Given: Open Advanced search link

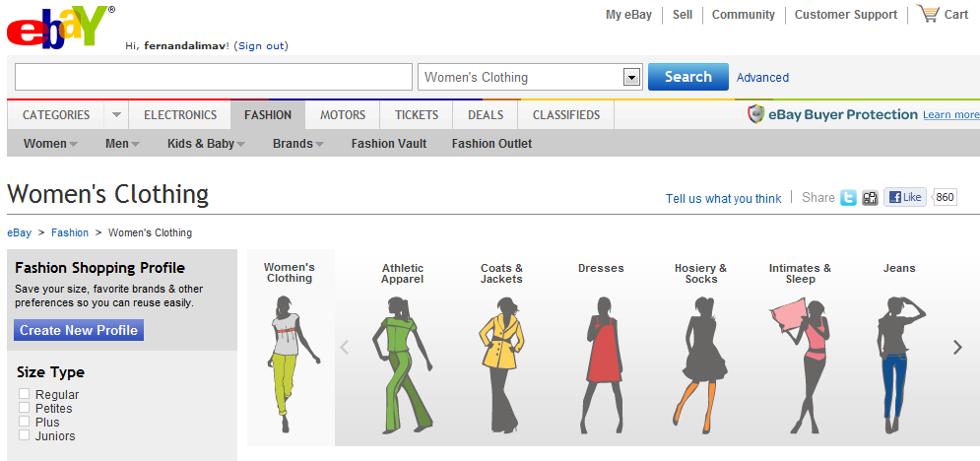Looking at the screenshot, I should (762, 78).
